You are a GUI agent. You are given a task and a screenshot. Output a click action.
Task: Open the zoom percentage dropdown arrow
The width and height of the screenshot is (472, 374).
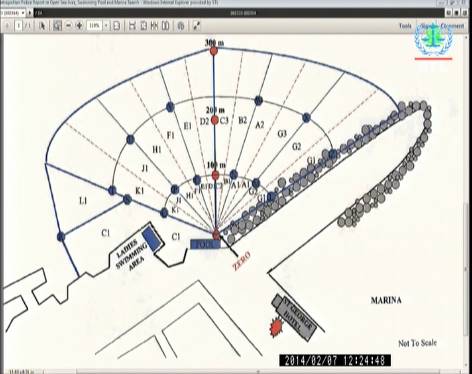click(106, 26)
